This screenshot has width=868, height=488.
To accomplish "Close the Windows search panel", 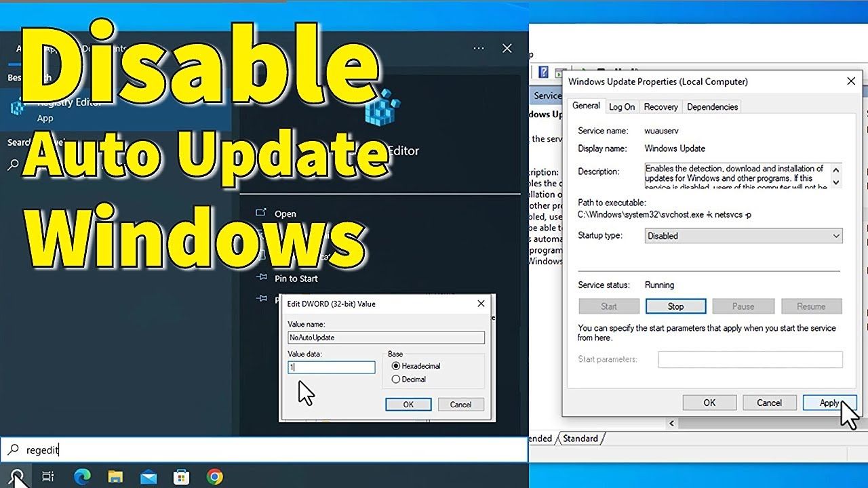I will (x=507, y=48).
